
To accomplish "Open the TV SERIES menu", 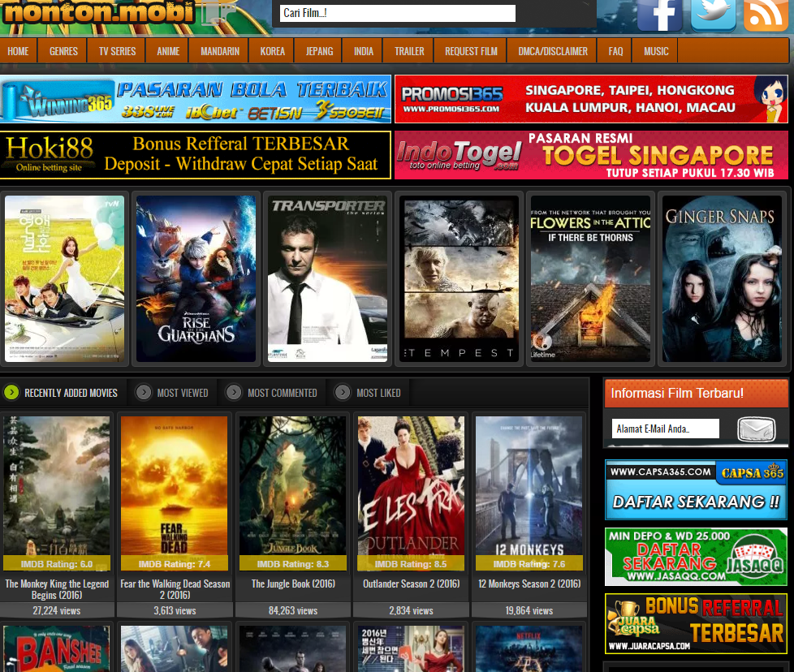I will pyautogui.click(x=117, y=51).
